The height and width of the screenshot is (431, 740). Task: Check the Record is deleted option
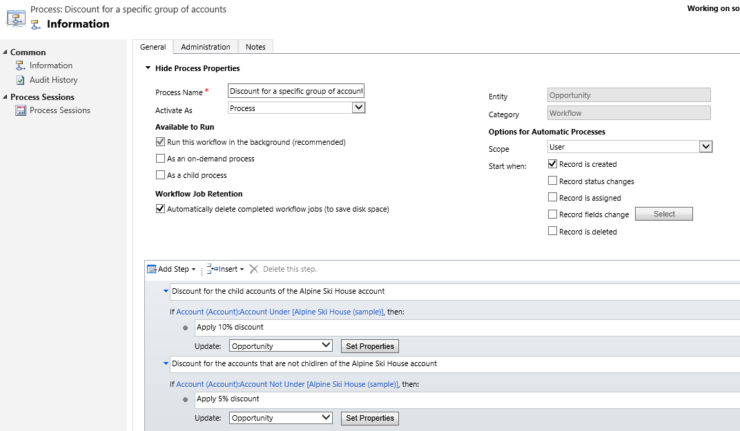click(x=553, y=231)
